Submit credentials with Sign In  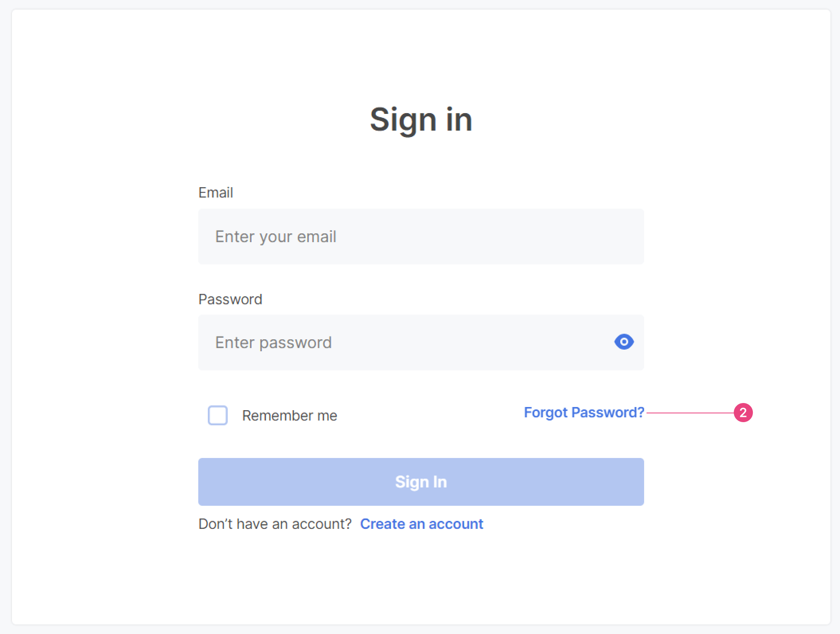tap(421, 482)
